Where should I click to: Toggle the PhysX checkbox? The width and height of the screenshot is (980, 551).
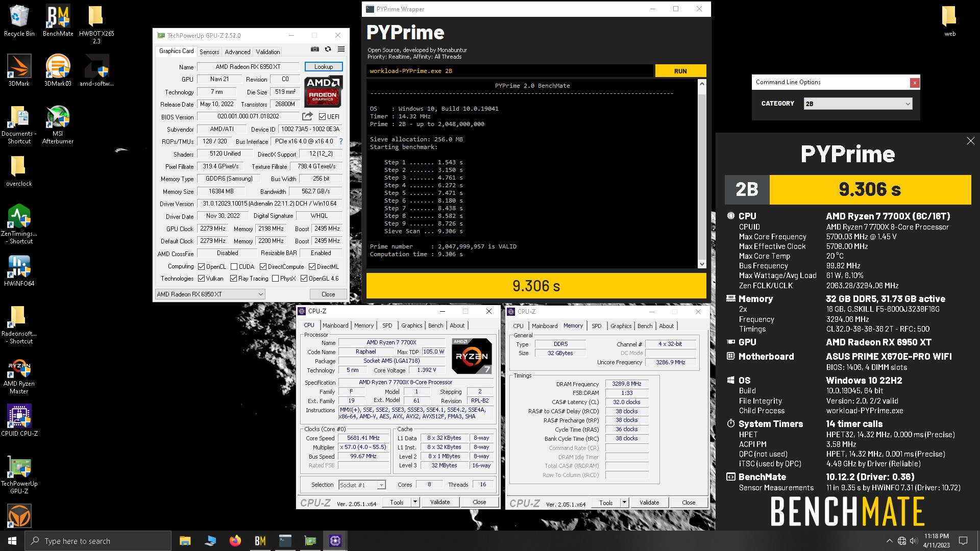275,279
